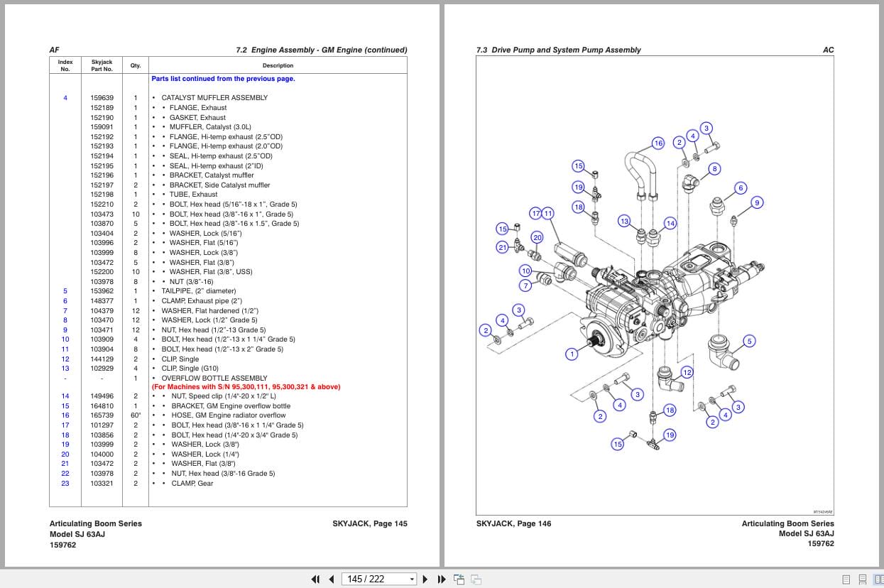Click callout balloon 5 in the pump diagram
The width and height of the screenshot is (884, 588).
coord(749,341)
